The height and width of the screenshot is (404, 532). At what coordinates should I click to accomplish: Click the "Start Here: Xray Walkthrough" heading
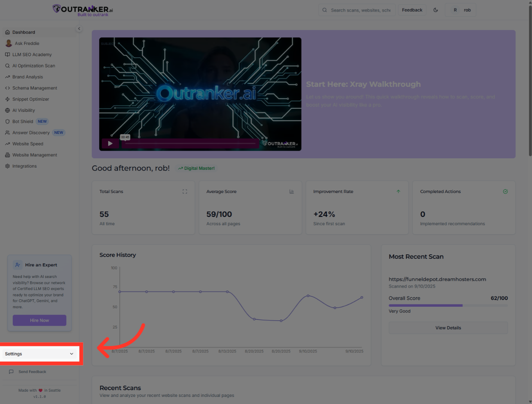pyautogui.click(x=363, y=84)
